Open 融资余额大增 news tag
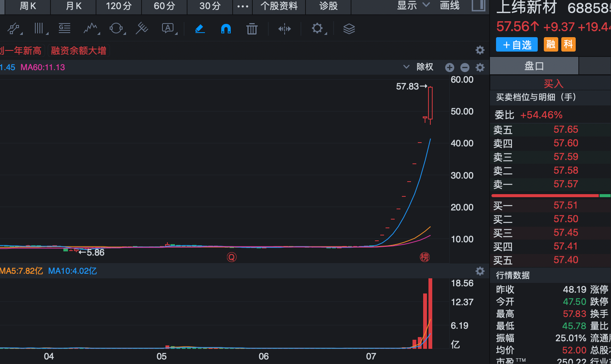The height and width of the screenshot is (364, 611). (79, 51)
